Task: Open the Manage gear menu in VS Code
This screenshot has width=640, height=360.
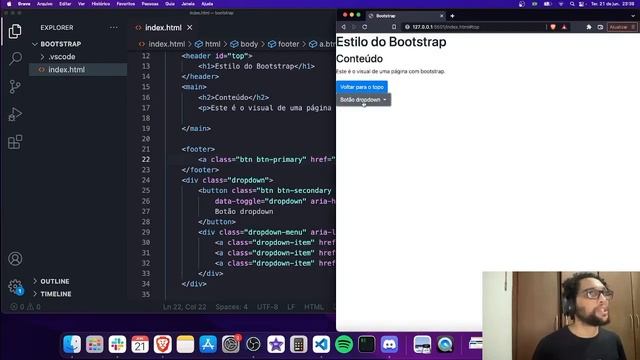Action: 15,286
